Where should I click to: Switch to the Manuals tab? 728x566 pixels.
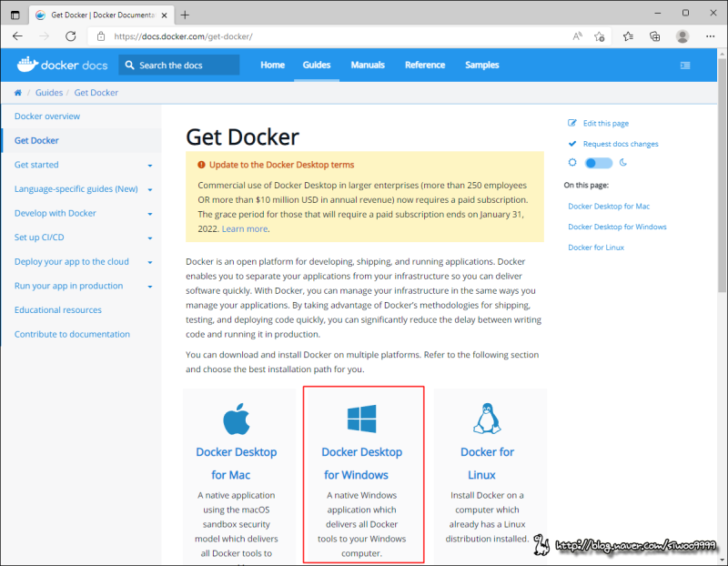coord(368,65)
